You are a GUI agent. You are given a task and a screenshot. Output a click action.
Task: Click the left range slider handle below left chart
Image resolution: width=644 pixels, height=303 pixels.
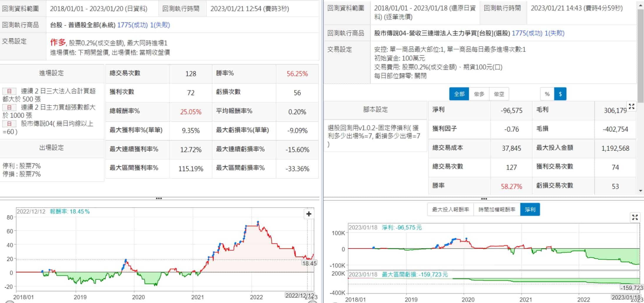pos(10,302)
